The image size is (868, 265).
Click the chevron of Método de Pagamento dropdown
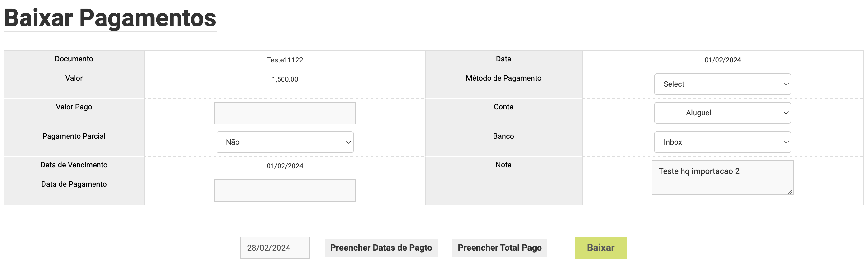785,84
